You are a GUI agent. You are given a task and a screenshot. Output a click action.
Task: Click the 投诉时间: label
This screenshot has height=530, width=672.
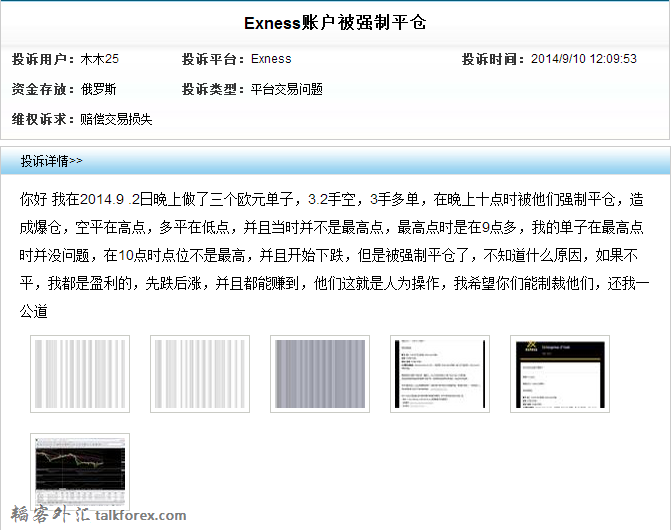[x=493, y=59]
